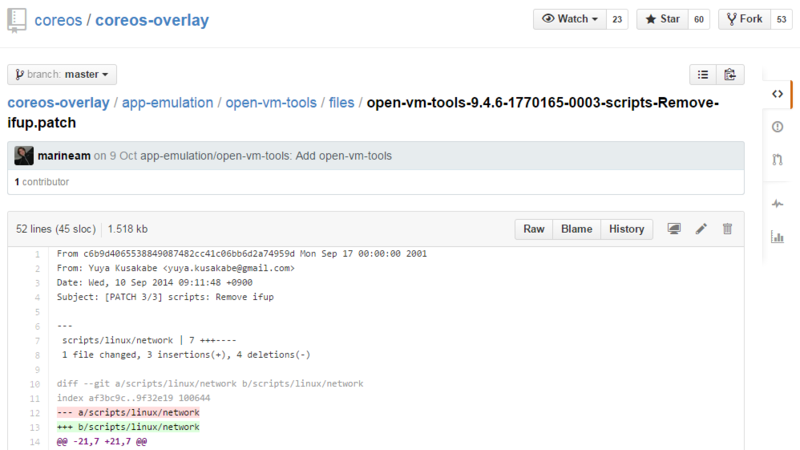This screenshot has width=800, height=450.
Task: Open app-emulation breadcrumb folder
Action: click(x=167, y=103)
